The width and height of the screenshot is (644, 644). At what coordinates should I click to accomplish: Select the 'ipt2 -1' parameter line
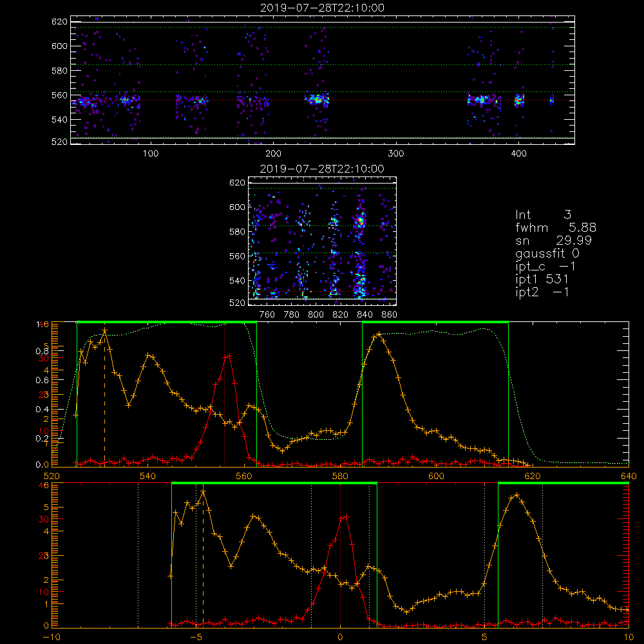(542, 292)
